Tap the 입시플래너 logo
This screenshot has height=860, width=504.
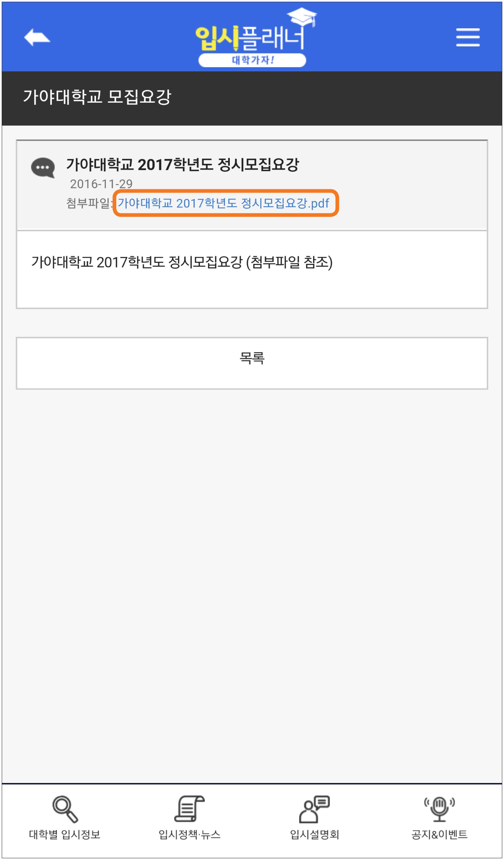coord(253,37)
